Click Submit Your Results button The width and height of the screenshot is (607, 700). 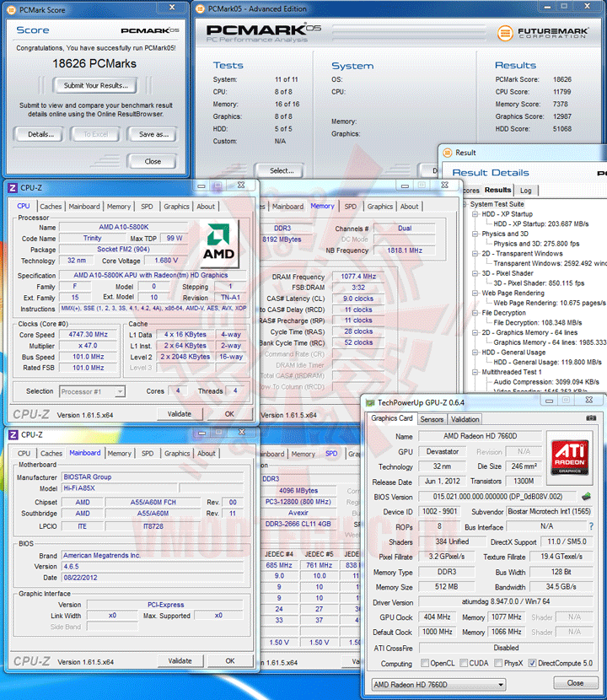(x=95, y=85)
